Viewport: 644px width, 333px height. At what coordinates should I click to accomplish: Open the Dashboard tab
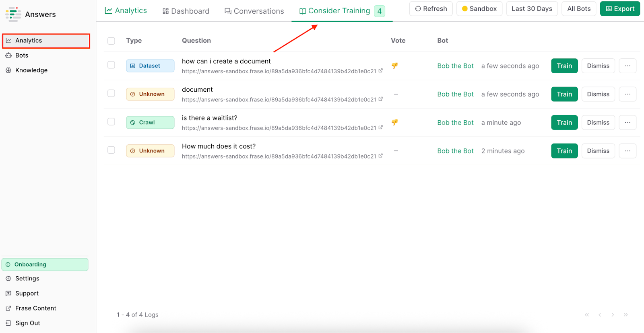point(186,11)
